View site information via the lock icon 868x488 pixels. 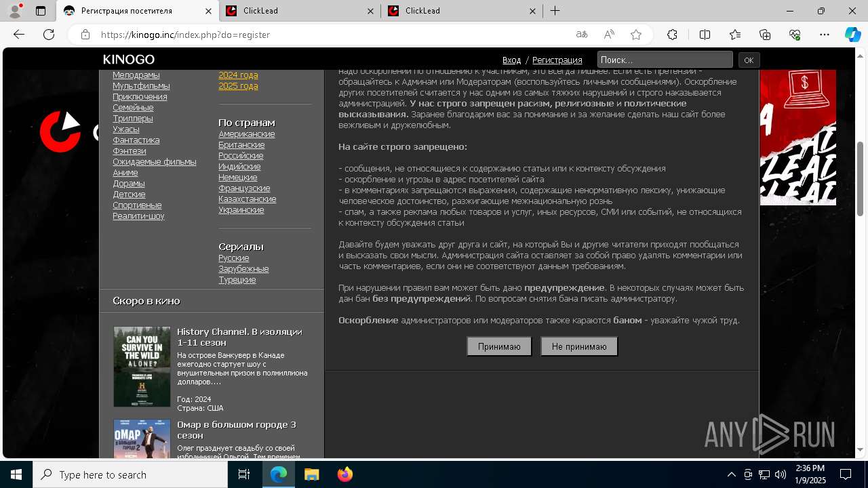coord(85,35)
